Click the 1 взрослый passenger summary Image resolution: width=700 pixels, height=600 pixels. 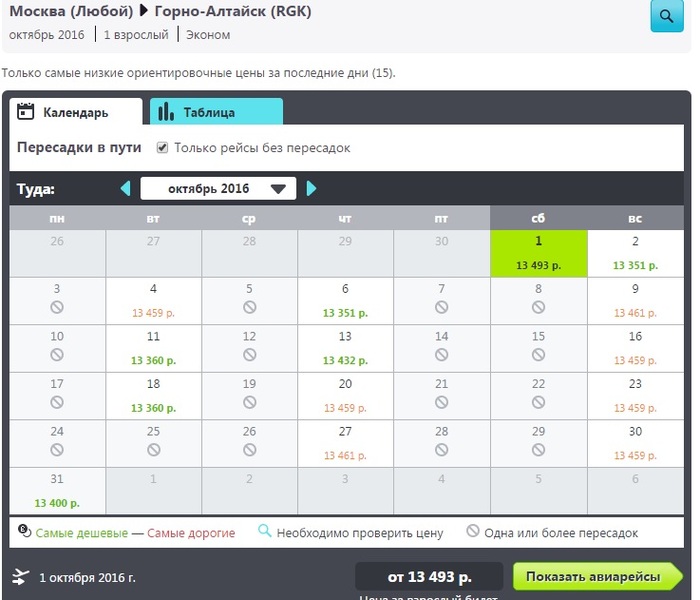(136, 35)
